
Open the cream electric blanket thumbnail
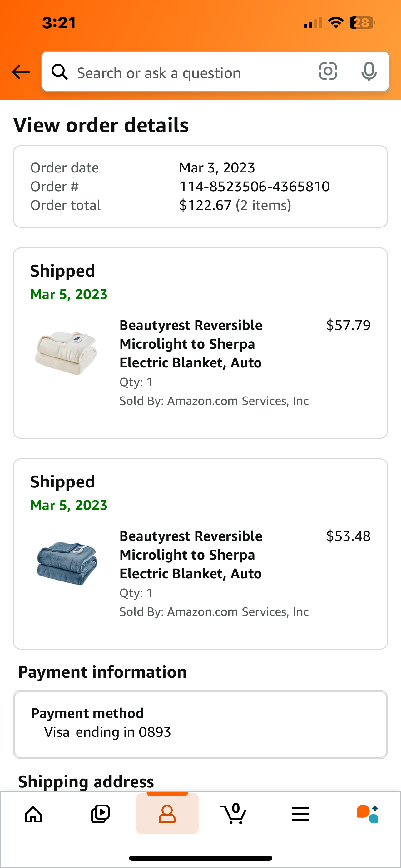(66, 352)
